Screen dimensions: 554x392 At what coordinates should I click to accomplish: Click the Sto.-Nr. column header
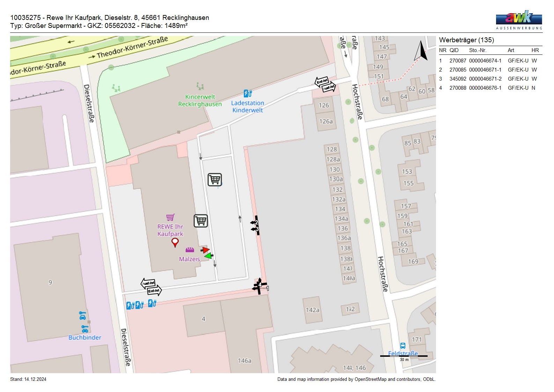(x=478, y=50)
